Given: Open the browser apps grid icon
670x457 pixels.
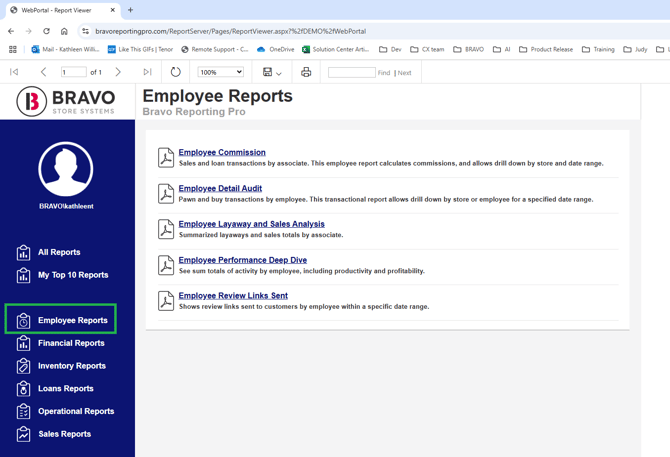Looking at the screenshot, I should point(13,50).
